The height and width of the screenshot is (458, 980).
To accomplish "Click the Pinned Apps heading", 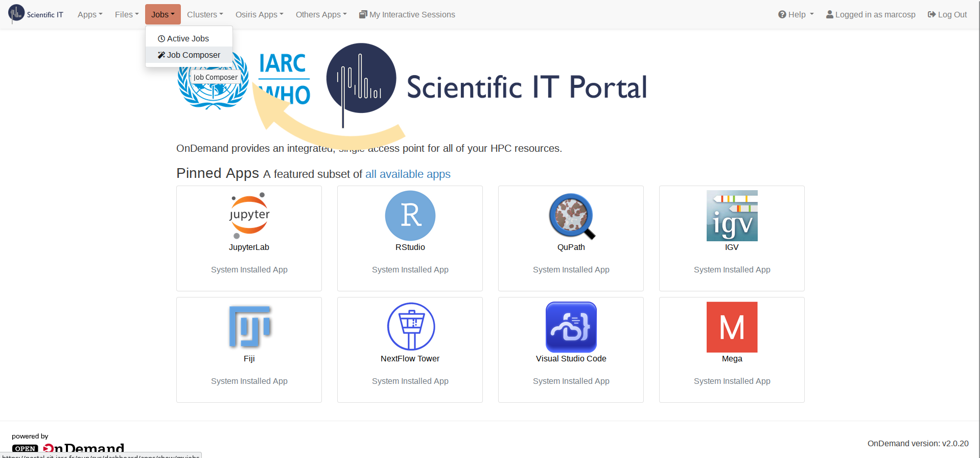I will [218, 173].
